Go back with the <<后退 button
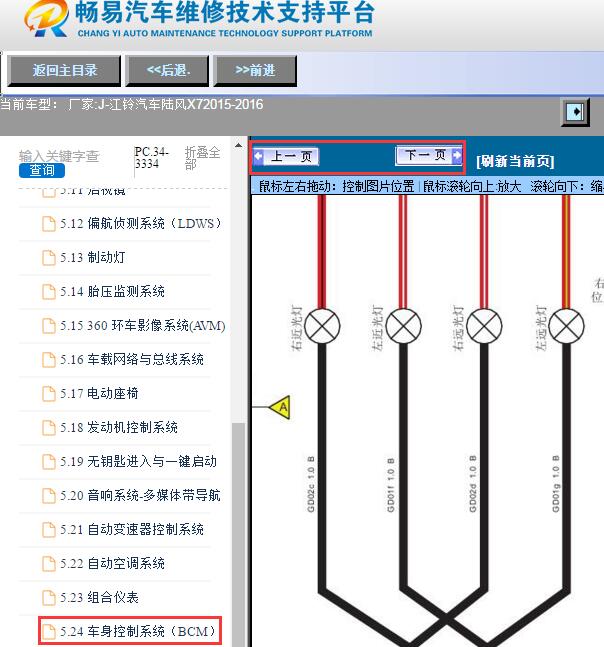The image size is (604, 647). pyautogui.click(x=167, y=71)
